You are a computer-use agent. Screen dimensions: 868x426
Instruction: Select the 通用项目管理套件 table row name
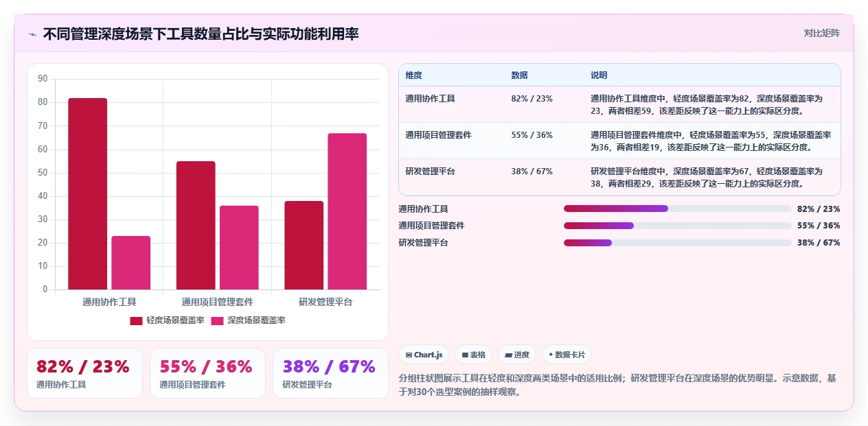pos(439,135)
